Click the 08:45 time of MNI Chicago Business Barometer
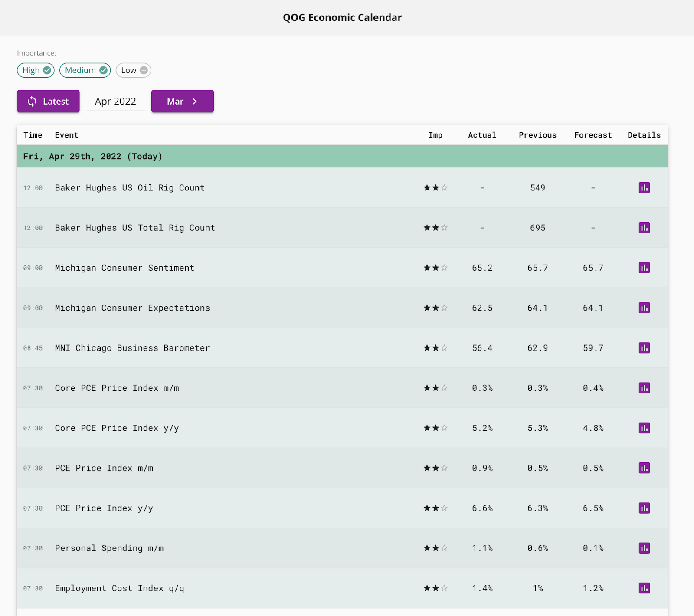694x616 pixels. coord(33,348)
